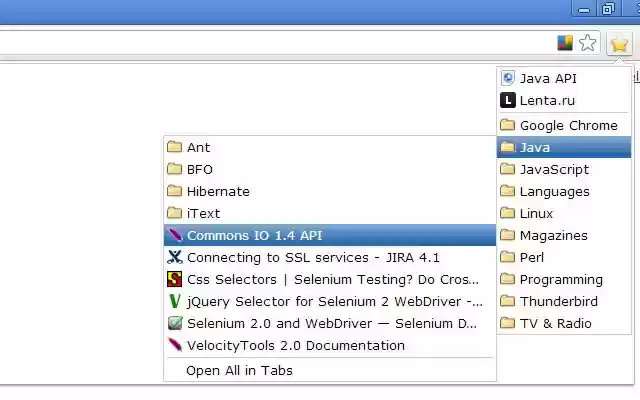Click the Hibernate folder icon
The height and width of the screenshot is (400, 640).
pyautogui.click(x=175, y=191)
